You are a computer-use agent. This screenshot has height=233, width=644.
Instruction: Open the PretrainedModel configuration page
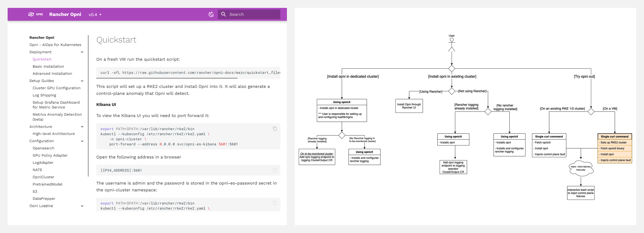point(48,184)
